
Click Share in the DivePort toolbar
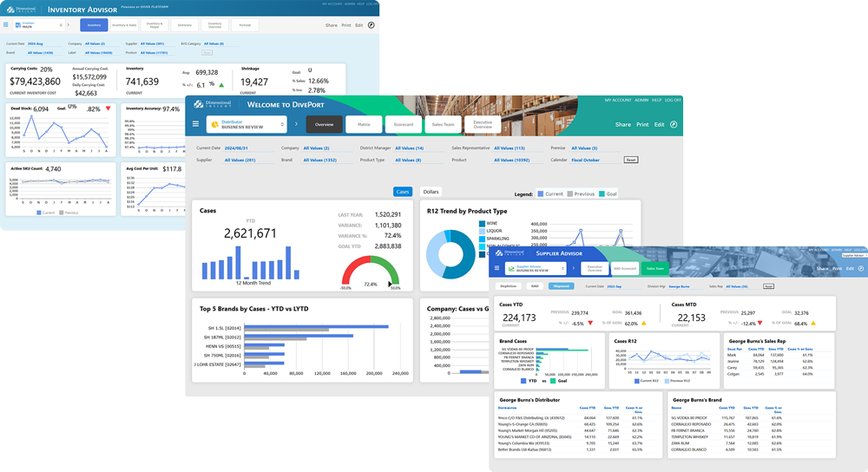[x=622, y=124]
